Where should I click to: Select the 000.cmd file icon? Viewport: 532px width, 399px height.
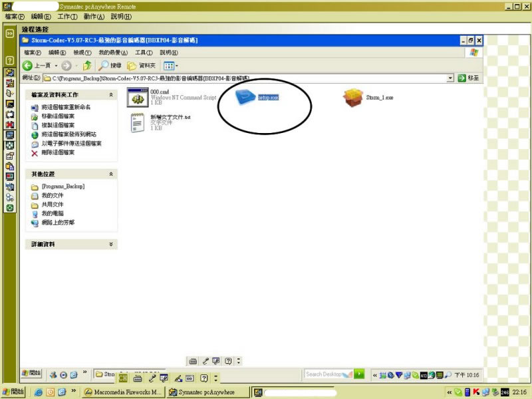click(138, 97)
